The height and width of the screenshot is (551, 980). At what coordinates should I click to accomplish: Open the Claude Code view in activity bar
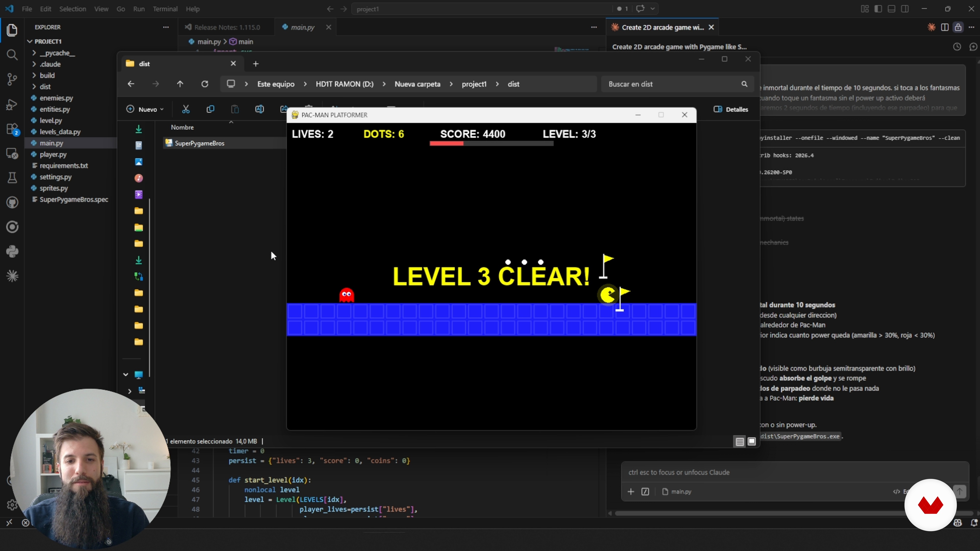pyautogui.click(x=12, y=276)
